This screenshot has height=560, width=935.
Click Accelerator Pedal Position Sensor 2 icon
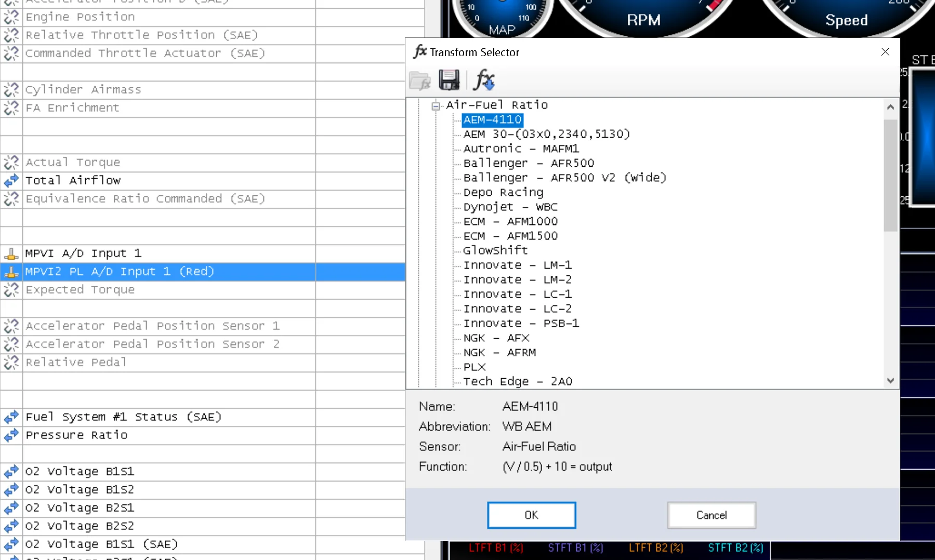tap(11, 344)
